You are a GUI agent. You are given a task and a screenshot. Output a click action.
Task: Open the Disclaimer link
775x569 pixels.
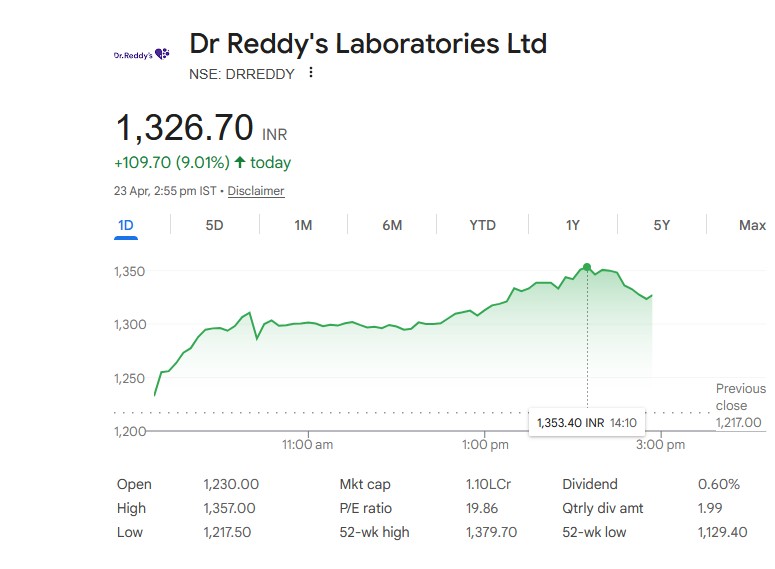[256, 191]
